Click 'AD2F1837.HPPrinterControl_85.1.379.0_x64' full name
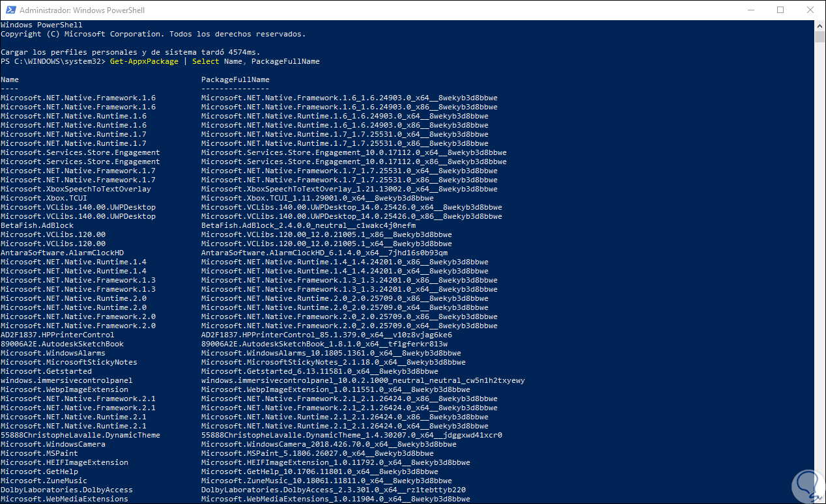Screen dimensions: 826x504 click(x=326, y=335)
